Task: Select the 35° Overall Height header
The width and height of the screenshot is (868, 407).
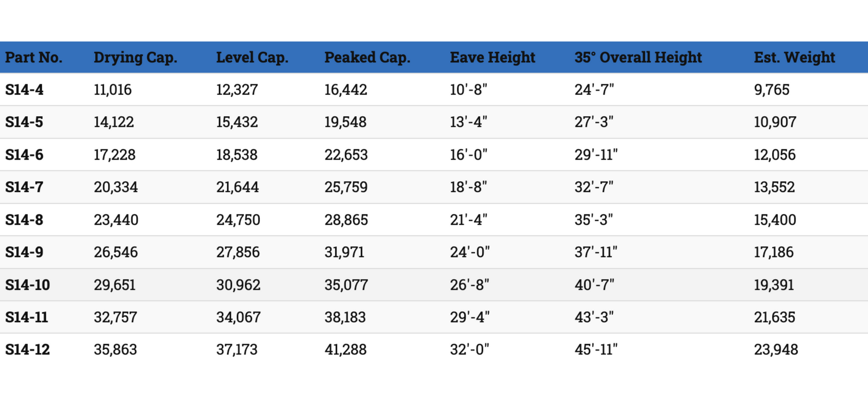Action: click(x=638, y=57)
